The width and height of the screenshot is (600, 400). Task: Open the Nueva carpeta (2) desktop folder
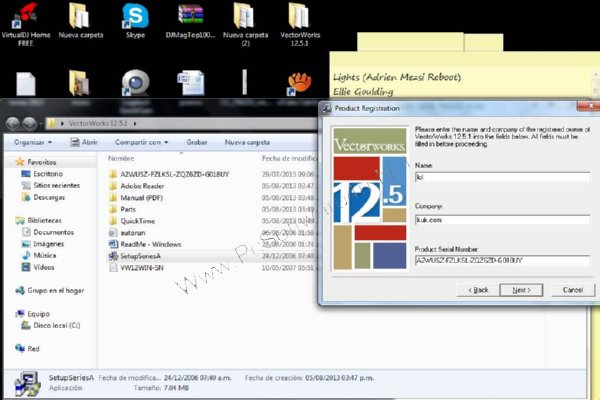tap(245, 24)
